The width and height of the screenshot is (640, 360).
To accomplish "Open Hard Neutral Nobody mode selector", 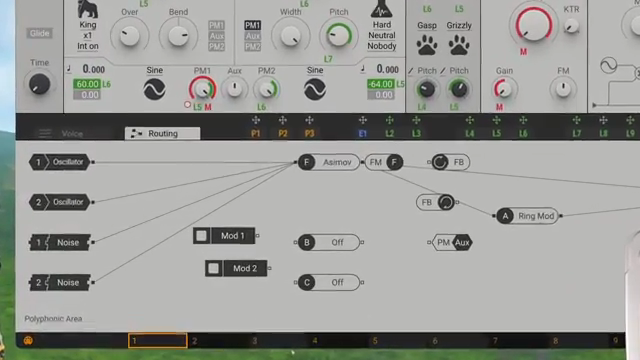I will [382, 36].
